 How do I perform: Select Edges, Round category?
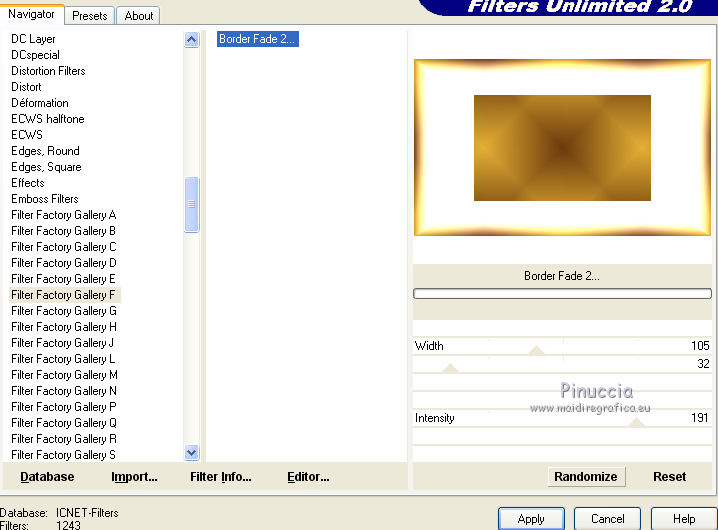point(45,151)
